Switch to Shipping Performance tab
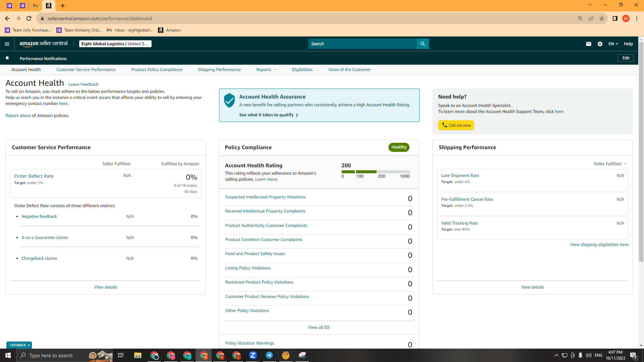The image size is (644, 362). click(219, 70)
